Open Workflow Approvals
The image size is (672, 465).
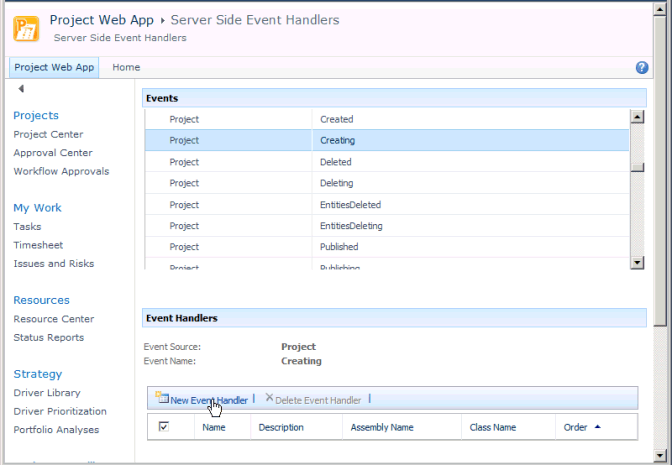61,171
